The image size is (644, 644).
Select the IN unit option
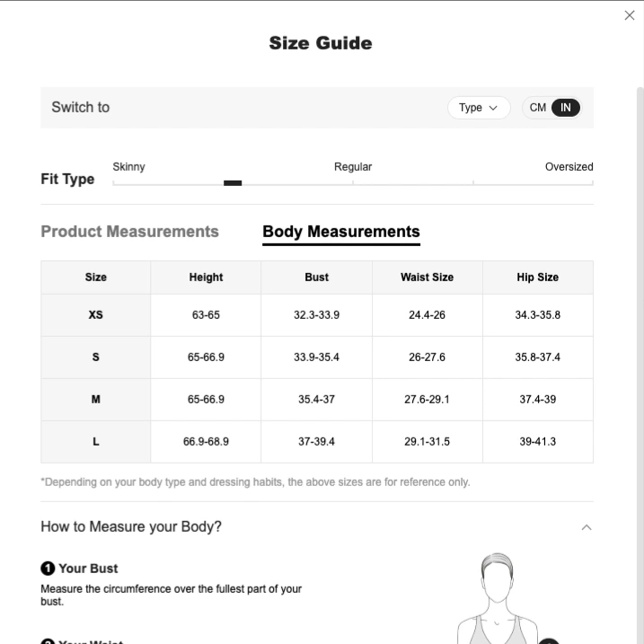pyautogui.click(x=566, y=108)
